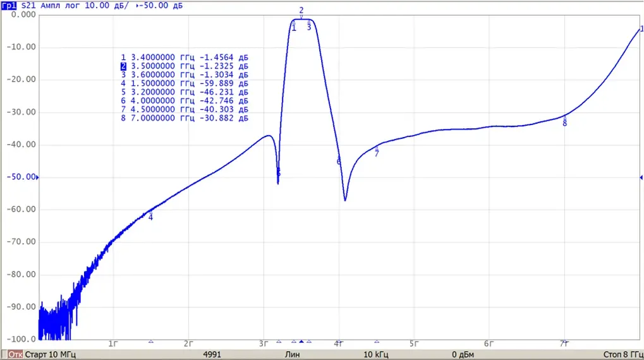Click marker 4 on the lower stopband

tap(151, 215)
